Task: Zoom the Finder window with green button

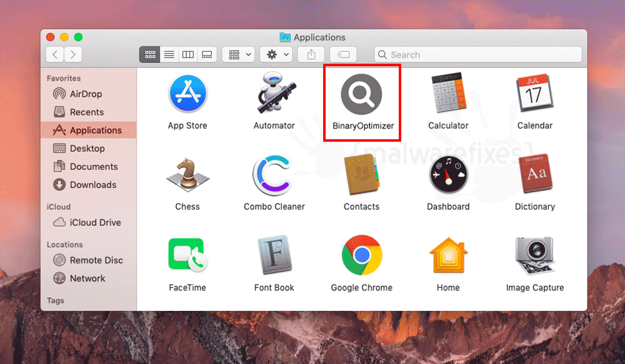Action: [78, 37]
